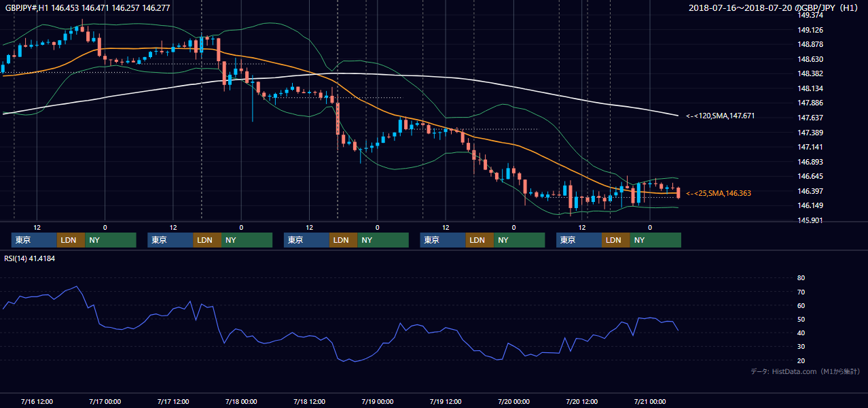Click the 145.901 bottom price label

[811, 220]
